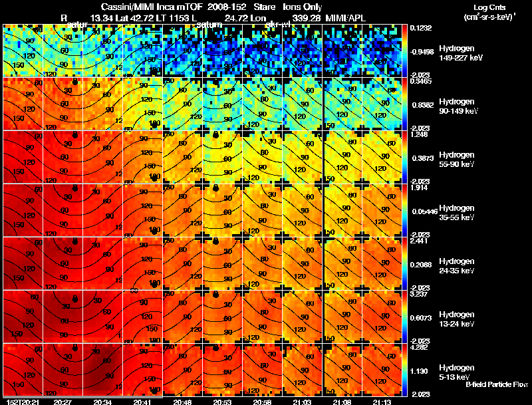Image resolution: width=532 pixels, height=405 pixels.
Task: Click the Hydrogen 13-24 keV color bar
Action: [404, 317]
